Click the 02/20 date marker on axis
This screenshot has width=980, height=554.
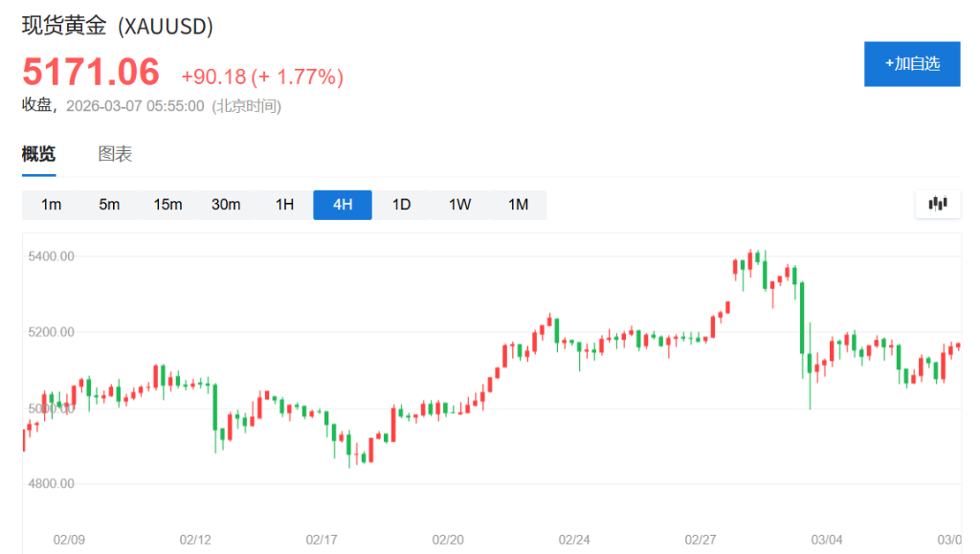[448, 541]
